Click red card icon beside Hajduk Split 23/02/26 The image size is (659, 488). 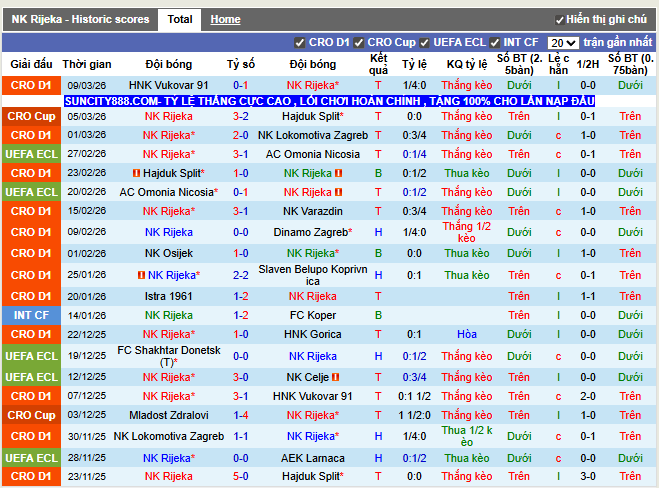[136, 173]
